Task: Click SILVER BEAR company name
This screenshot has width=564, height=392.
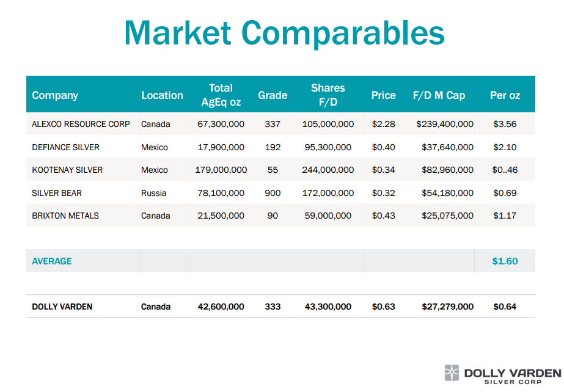Action: click(57, 193)
